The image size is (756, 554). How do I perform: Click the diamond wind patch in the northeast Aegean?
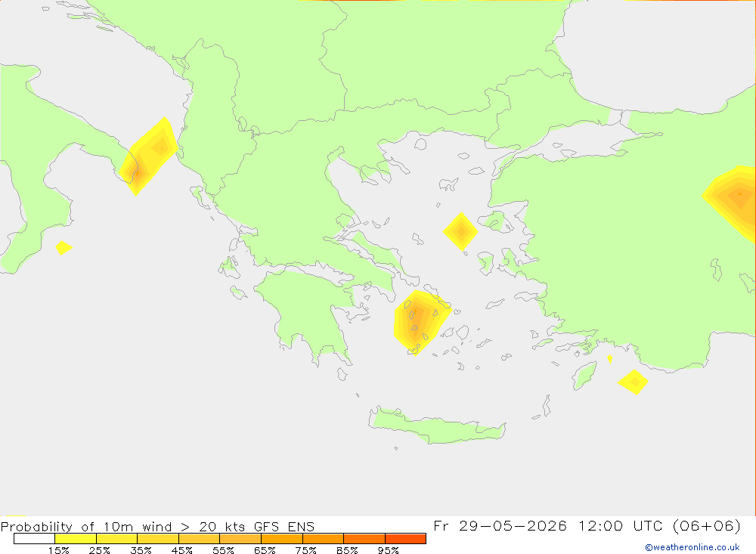(461, 232)
